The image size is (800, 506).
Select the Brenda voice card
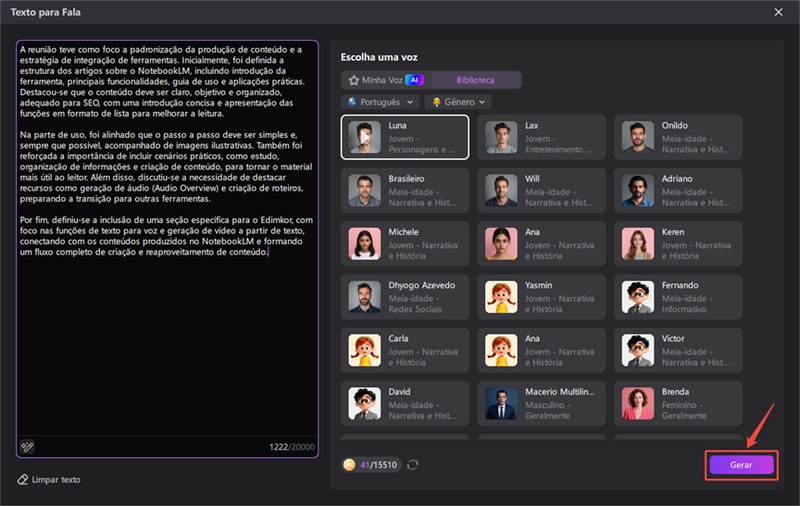(678, 403)
